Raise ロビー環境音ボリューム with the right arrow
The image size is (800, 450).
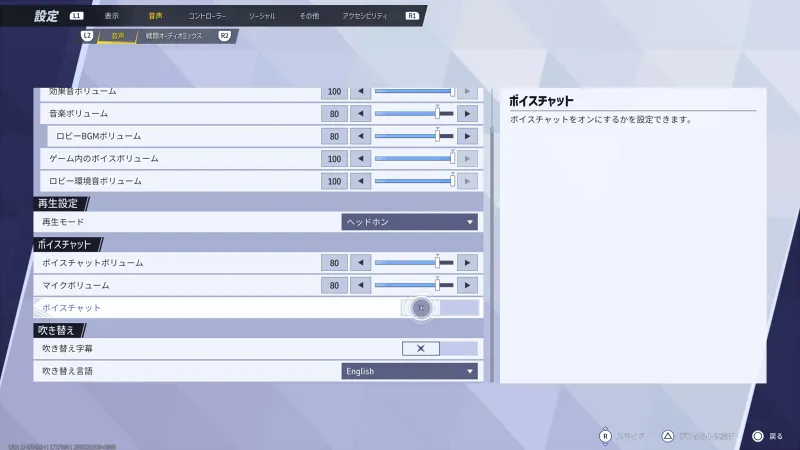click(x=467, y=181)
